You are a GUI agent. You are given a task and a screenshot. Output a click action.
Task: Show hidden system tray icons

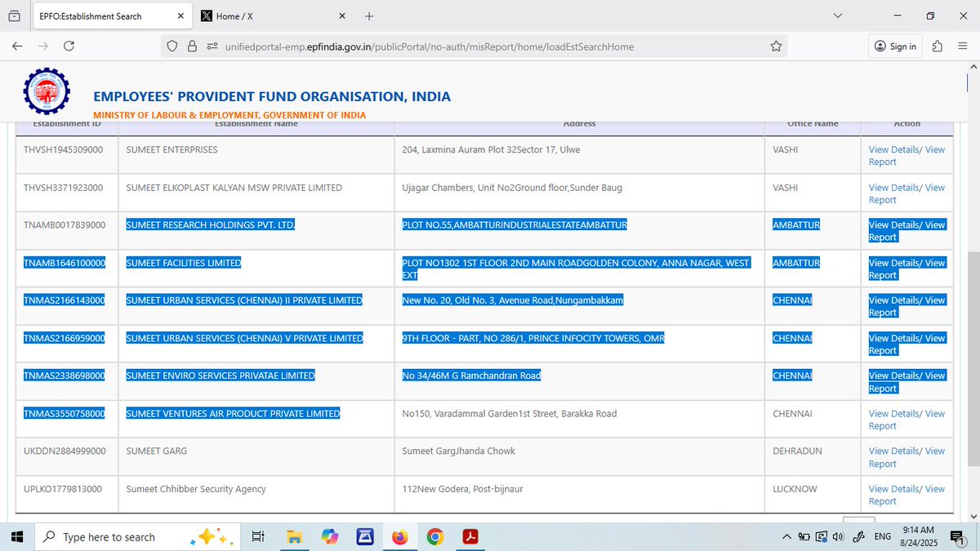[x=786, y=536]
